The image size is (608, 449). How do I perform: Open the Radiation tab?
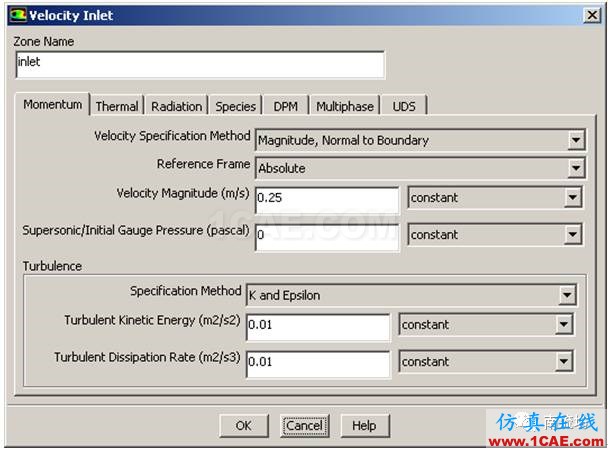(x=176, y=106)
